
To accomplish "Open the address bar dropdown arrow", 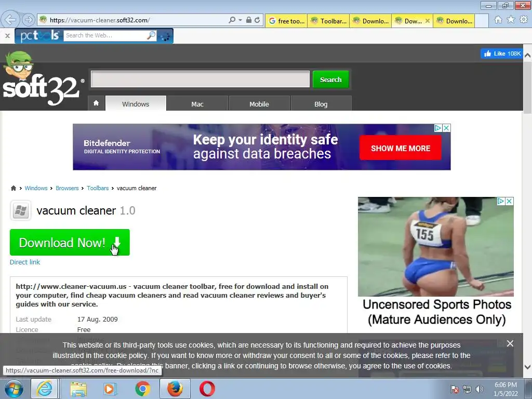I will pyautogui.click(x=240, y=20).
